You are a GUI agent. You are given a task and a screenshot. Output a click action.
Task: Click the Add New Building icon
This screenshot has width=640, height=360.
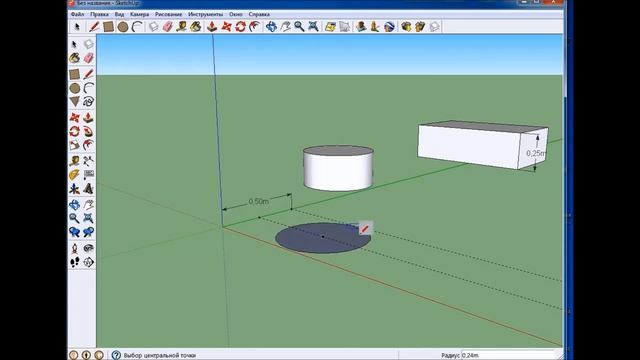361,27
